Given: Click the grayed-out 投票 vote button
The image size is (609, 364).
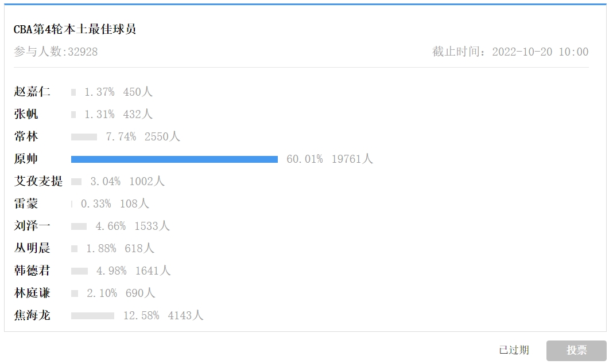Looking at the screenshot, I should 576,350.
